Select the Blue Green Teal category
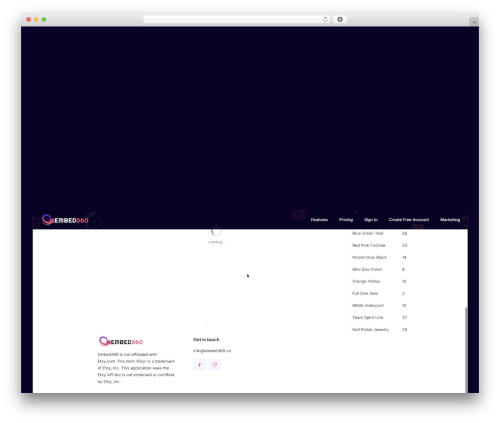500x423 pixels. click(x=368, y=233)
